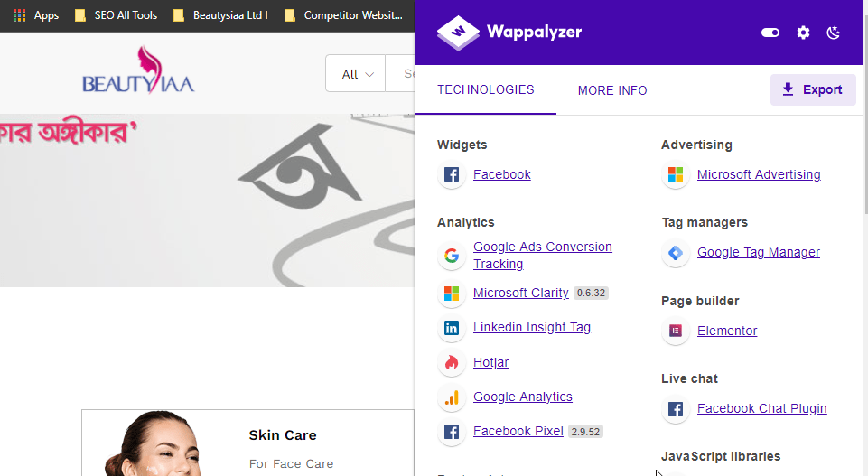Click the Hotjar flame icon
The width and height of the screenshot is (868, 476).
[x=452, y=363]
